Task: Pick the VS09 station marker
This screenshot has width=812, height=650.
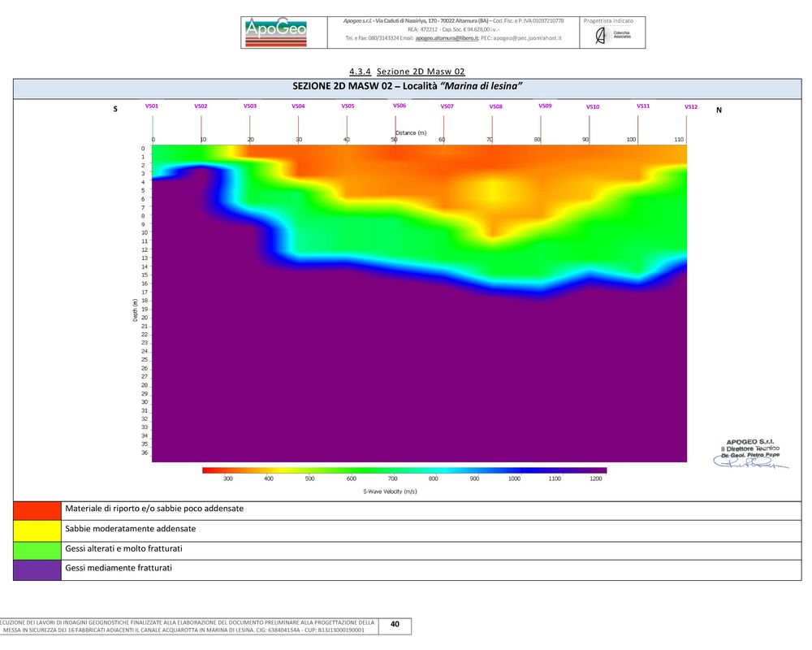Action: [x=545, y=106]
